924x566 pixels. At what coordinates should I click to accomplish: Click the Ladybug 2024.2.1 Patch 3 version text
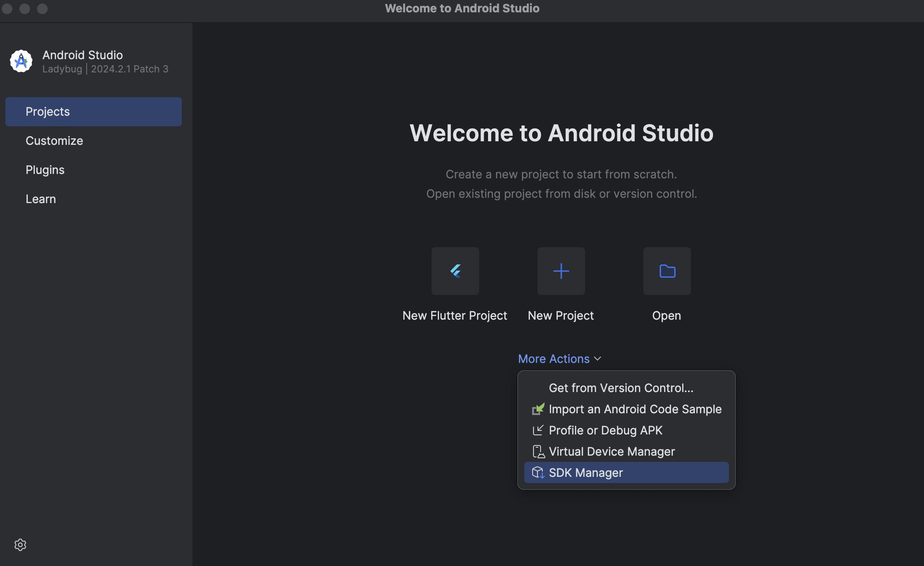click(x=105, y=69)
